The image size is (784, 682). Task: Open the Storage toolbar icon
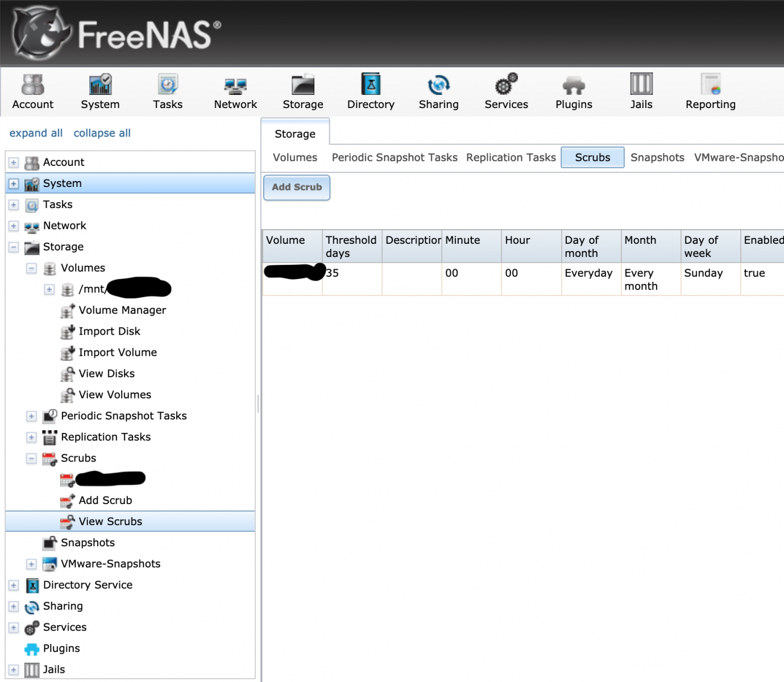[303, 92]
